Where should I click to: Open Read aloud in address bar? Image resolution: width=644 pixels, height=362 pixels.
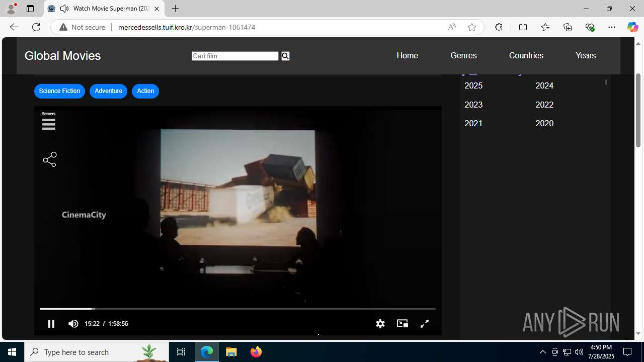[x=452, y=27]
